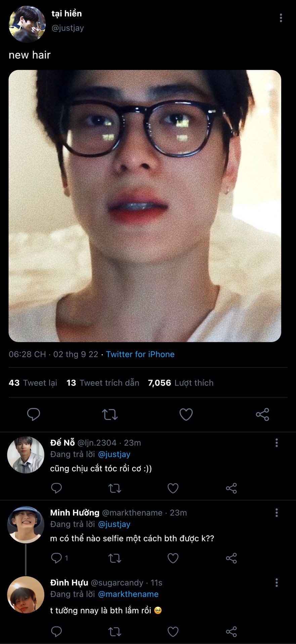
Task: View the 7,056 Lượt thích list
Action: [x=181, y=383]
